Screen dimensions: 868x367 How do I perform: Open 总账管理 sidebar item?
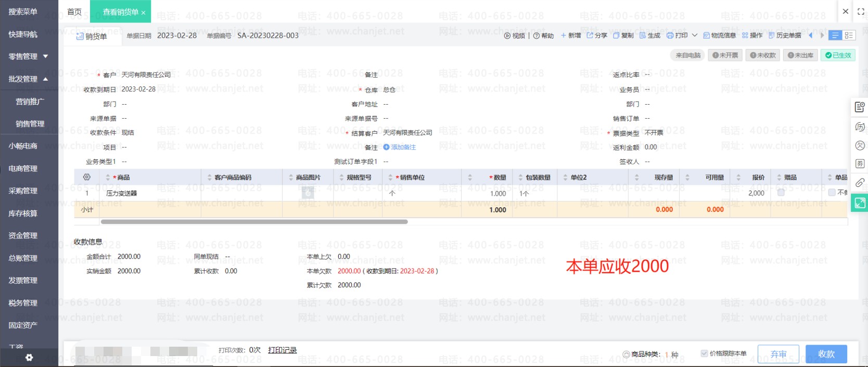point(23,258)
